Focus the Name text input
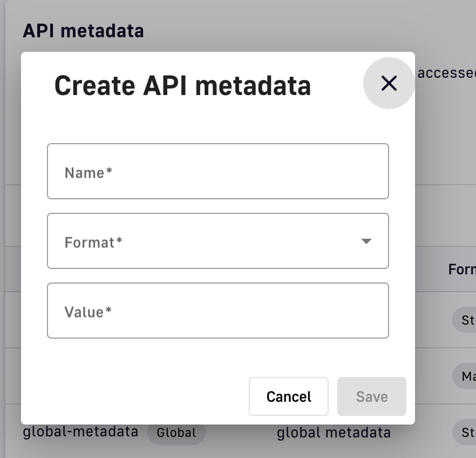The image size is (476, 458). click(218, 171)
